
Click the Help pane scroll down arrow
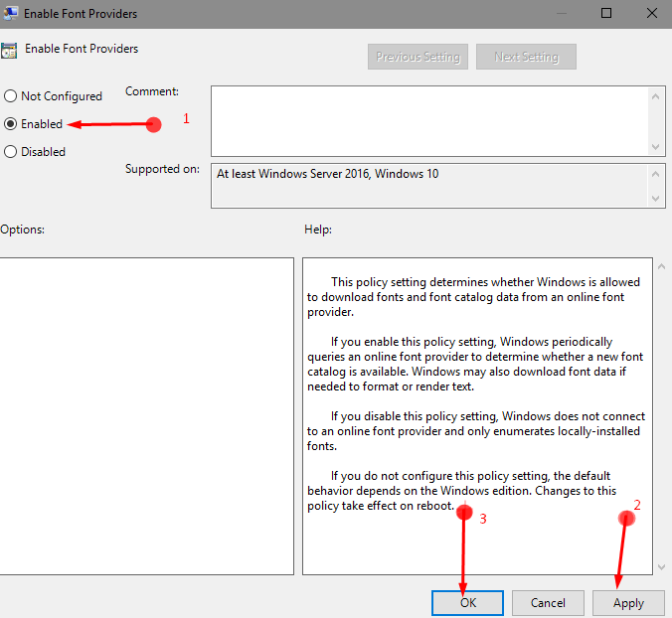point(661,567)
